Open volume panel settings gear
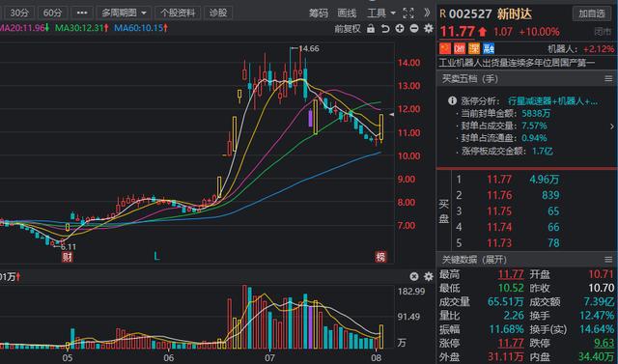The height and width of the screenshot is (364, 618). click(x=429, y=276)
